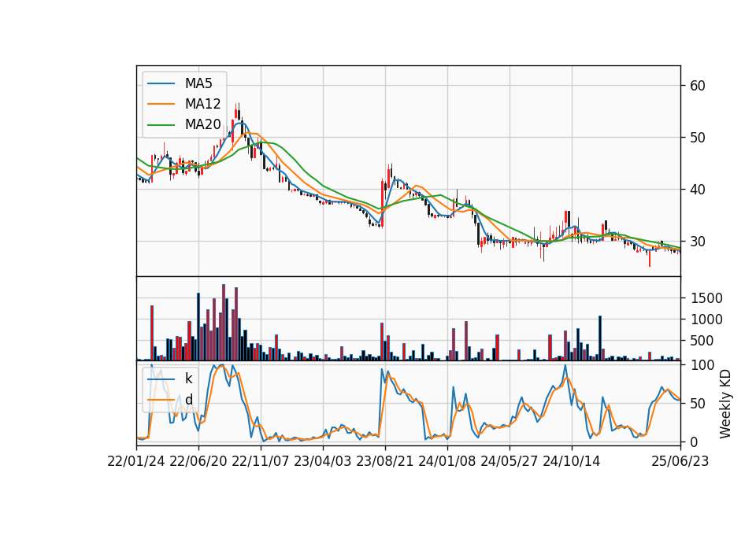Click the 23/08/21 date tick label

click(385, 461)
